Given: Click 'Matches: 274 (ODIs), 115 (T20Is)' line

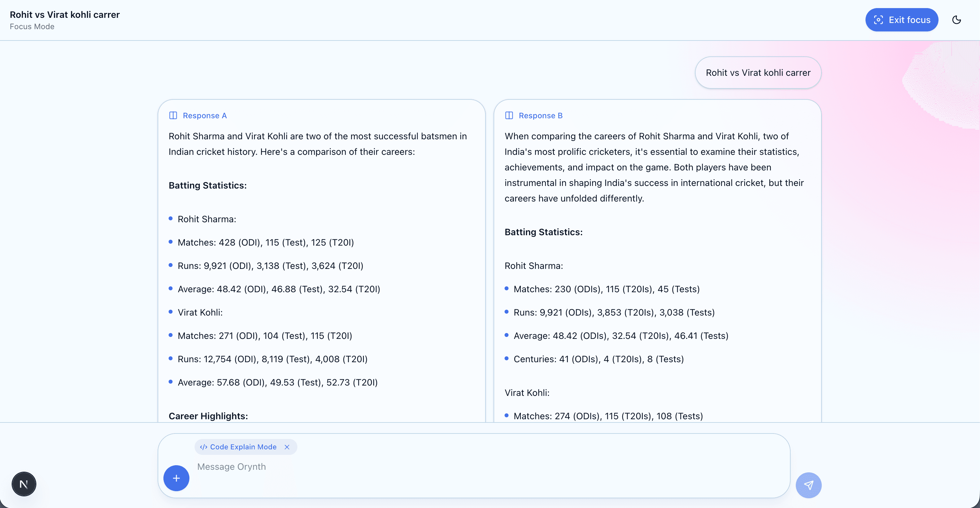Looking at the screenshot, I should (x=608, y=416).
